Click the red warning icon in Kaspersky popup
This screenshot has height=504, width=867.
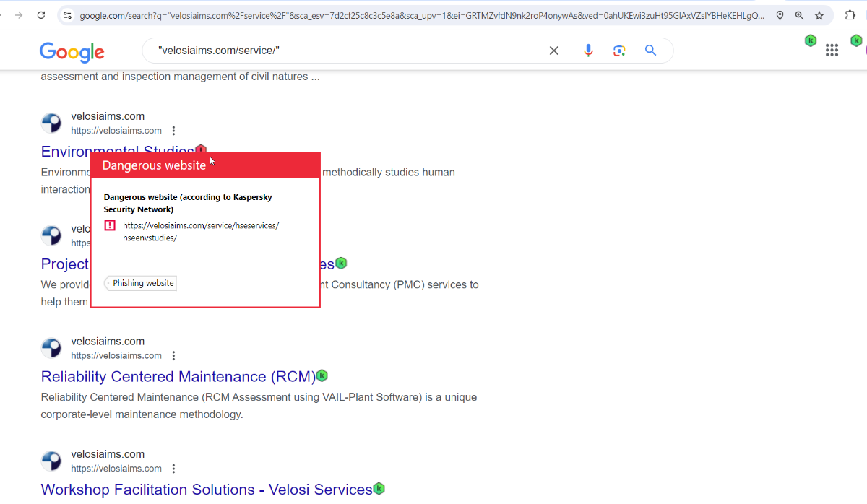[x=110, y=225]
